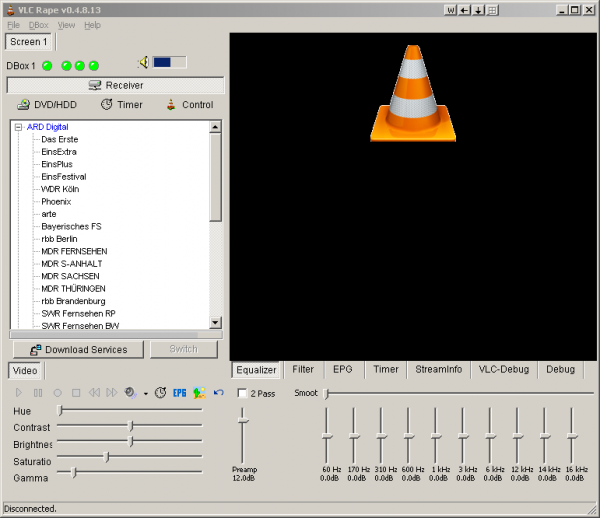Open the EPG icon in playback toolbar

180,393
